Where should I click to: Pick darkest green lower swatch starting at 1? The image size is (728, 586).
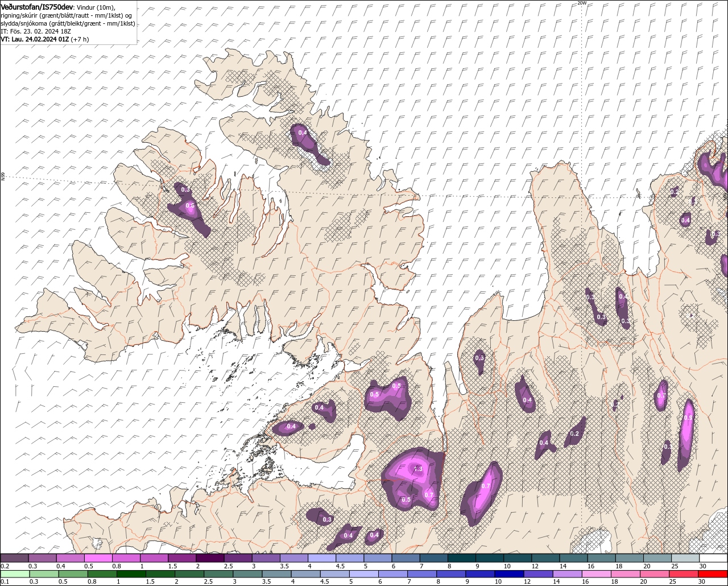(131, 574)
